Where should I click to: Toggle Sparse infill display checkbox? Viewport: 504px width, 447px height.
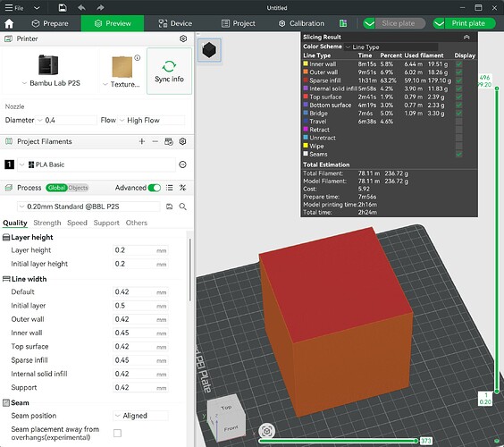tap(458, 80)
